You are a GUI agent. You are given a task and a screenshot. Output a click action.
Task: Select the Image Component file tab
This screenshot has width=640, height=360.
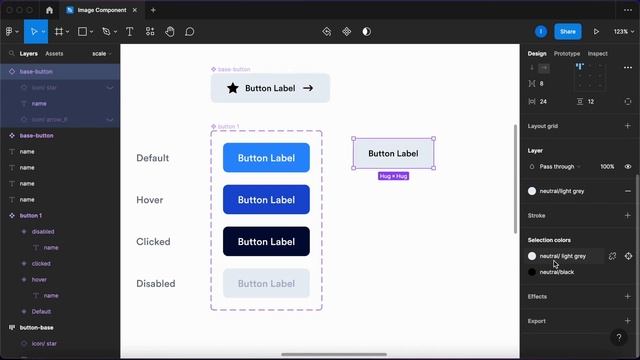pyautogui.click(x=102, y=10)
